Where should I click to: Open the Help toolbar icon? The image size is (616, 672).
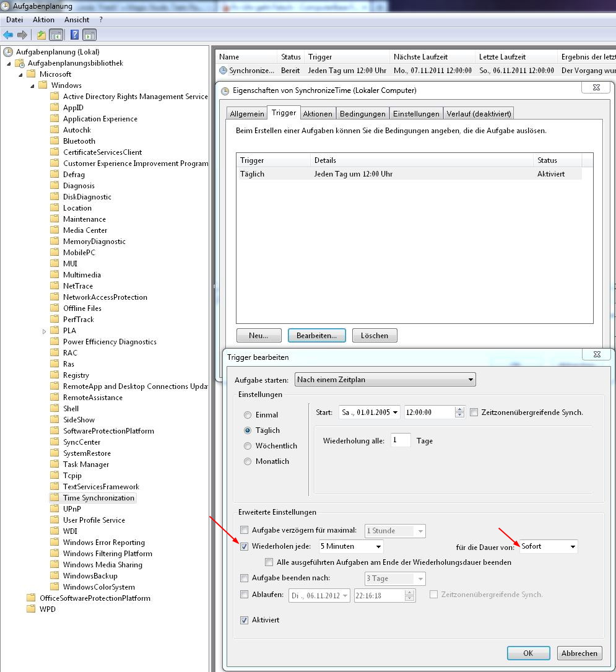(x=74, y=35)
